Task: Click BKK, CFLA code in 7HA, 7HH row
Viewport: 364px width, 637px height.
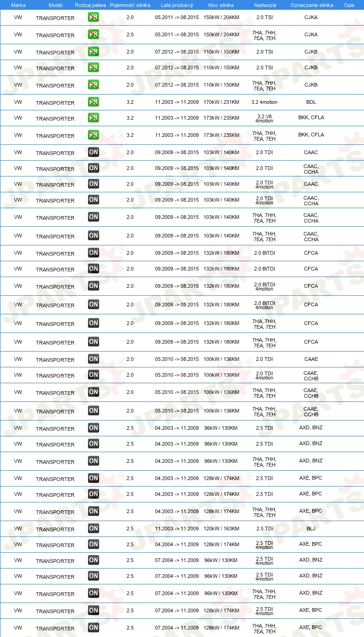Action: [311, 135]
